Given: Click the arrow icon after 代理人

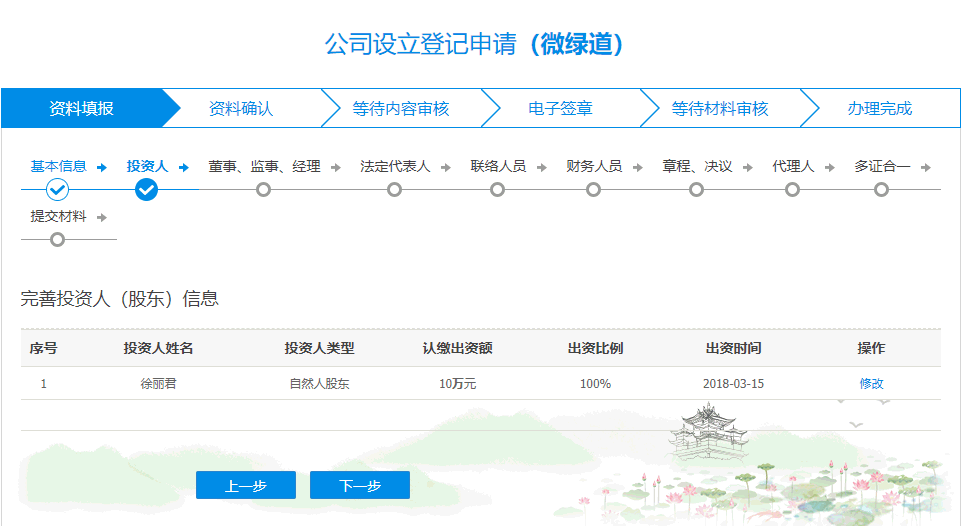Looking at the screenshot, I should (830, 167).
